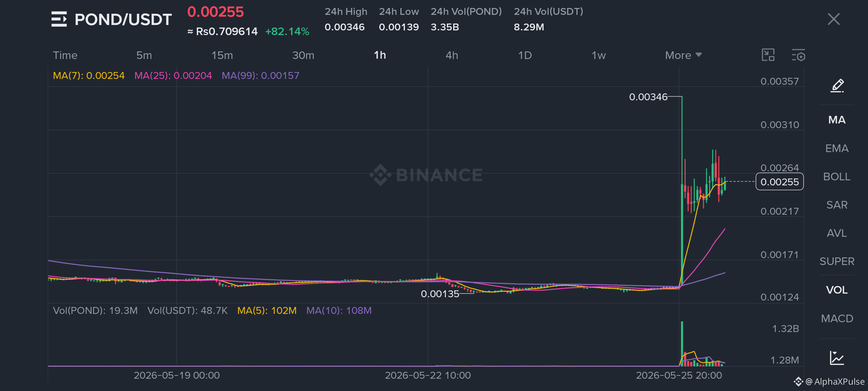Click the 24h High value 0.00346

pos(344,27)
